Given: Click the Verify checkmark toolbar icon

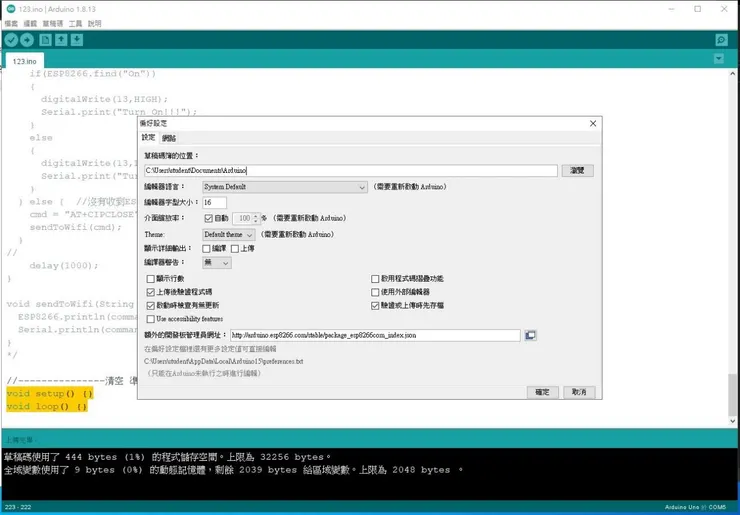Looking at the screenshot, I should [11, 40].
